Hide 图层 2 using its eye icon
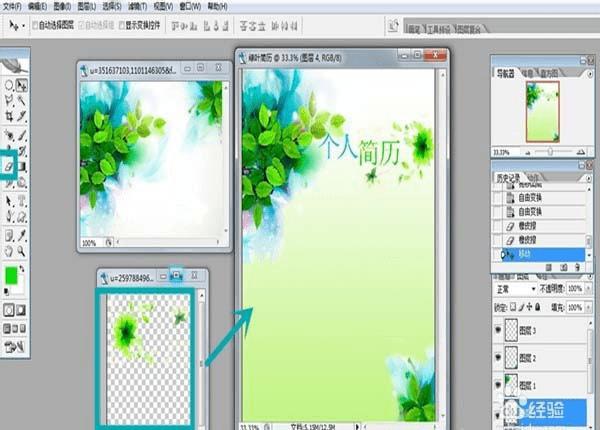 498,357
